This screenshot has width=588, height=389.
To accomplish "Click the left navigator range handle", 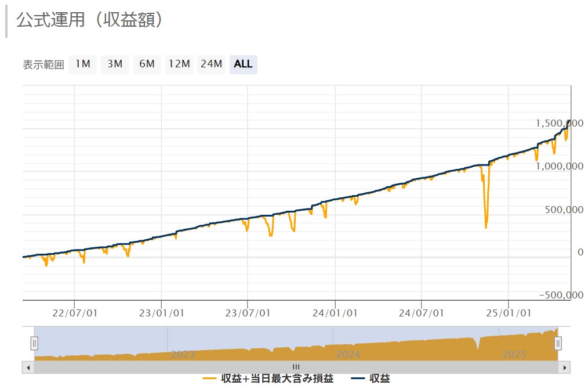I will tap(34, 343).
